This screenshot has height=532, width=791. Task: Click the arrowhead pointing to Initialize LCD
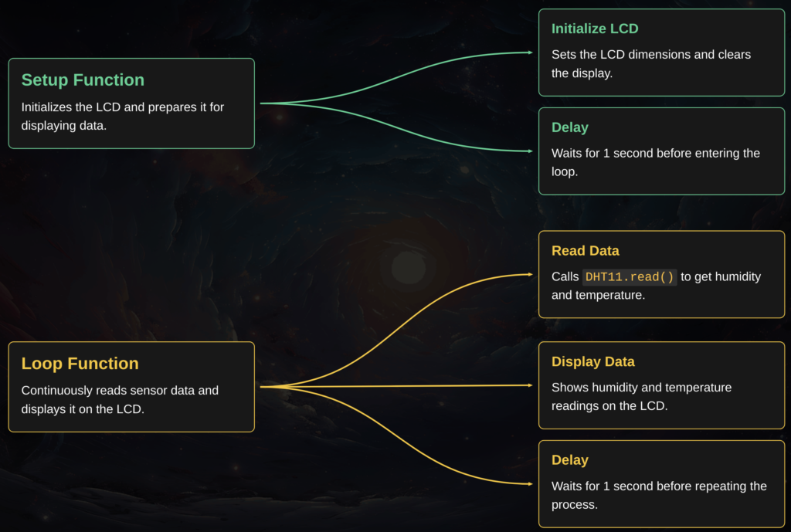tap(530, 53)
